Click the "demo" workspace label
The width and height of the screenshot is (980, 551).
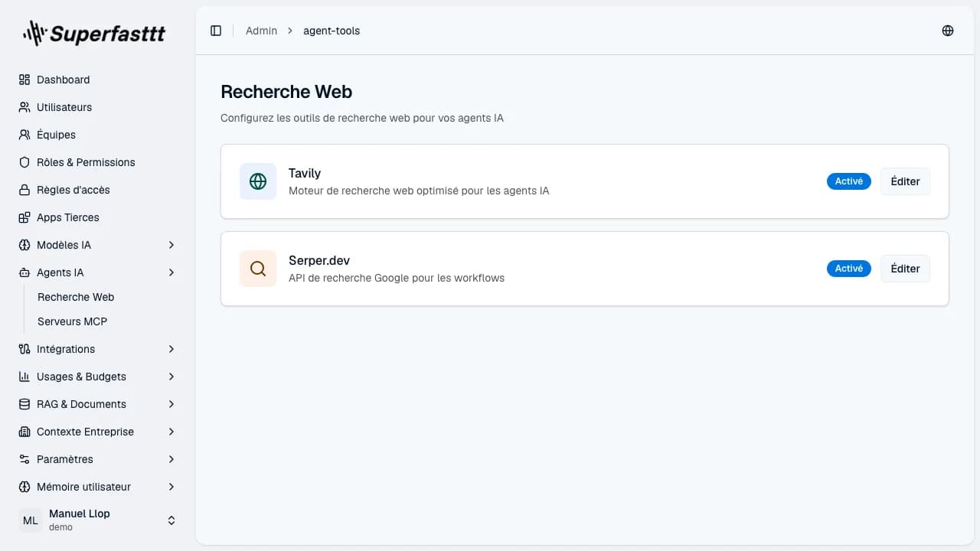(x=60, y=527)
